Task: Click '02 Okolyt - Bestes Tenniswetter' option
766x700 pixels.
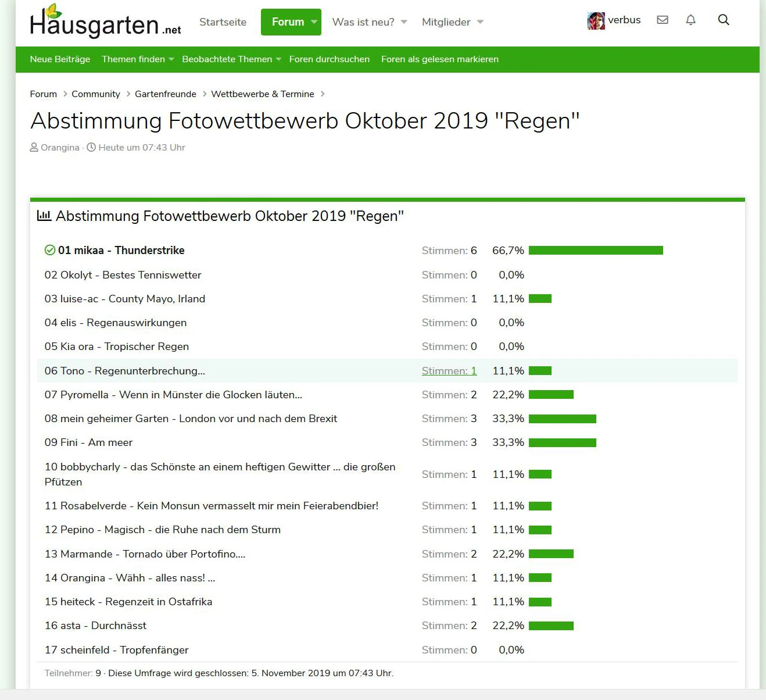Action: click(123, 275)
